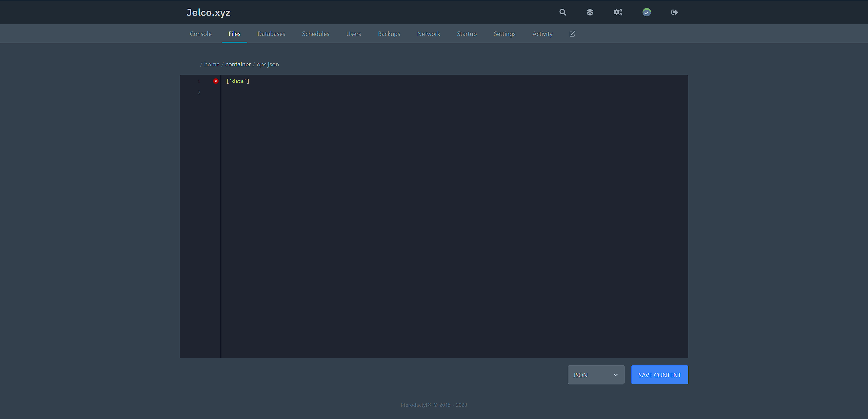This screenshot has width=868, height=419.
Task: Open the Settings tab
Action: [505, 34]
